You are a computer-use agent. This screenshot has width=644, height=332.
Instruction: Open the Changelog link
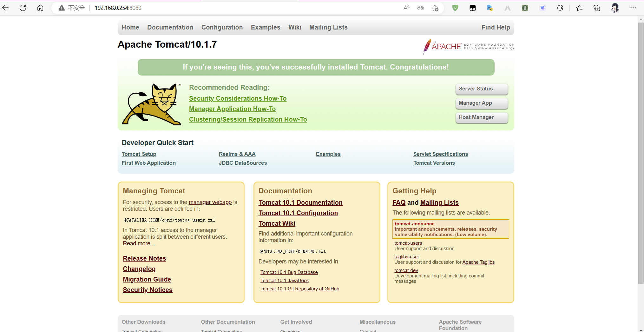[139, 269]
